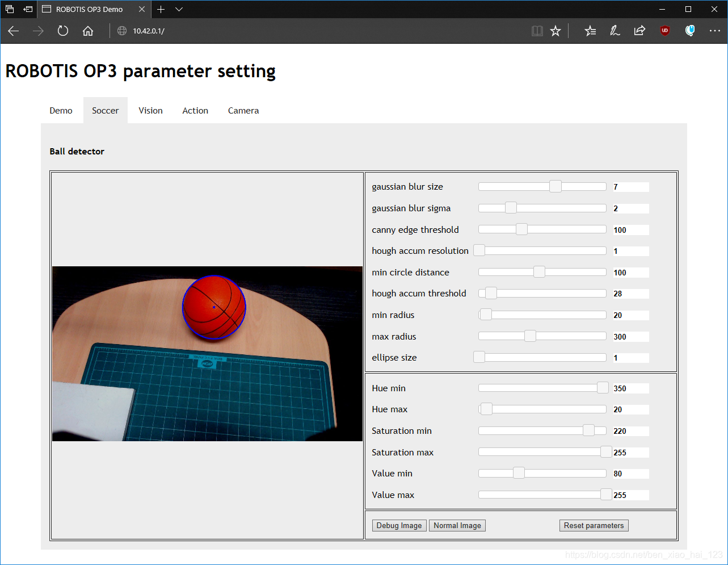Go back to the previous page
Screen dimensions: 728x565
[x=14, y=31]
